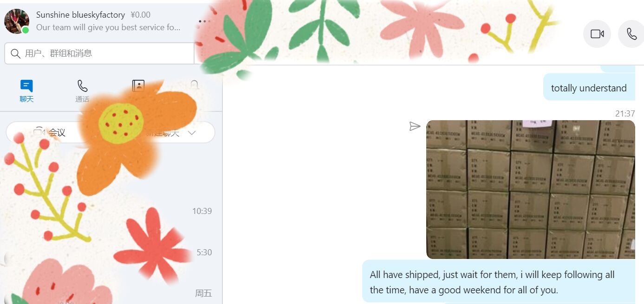Click the 新建聊天 new chat button
The width and height of the screenshot is (644, 304).
[x=163, y=133]
